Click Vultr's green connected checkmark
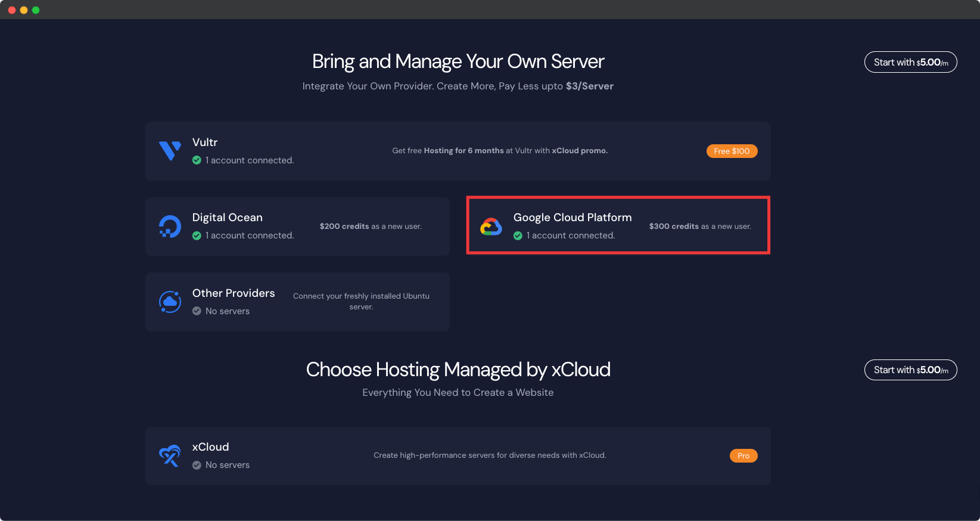Viewport: 980px width, 521px height. click(x=197, y=160)
